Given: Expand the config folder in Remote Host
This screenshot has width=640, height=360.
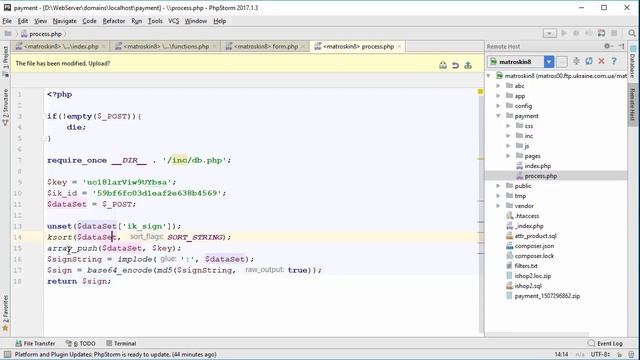Looking at the screenshot, I should click(498, 106).
